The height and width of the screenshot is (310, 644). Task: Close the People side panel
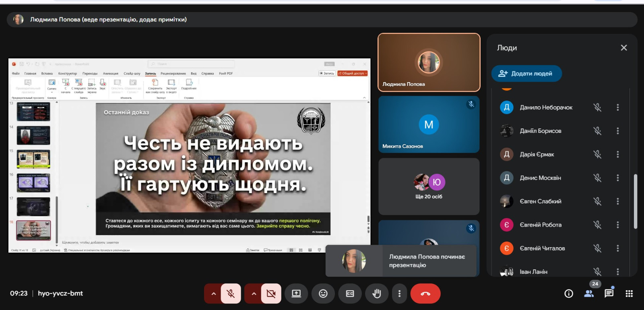click(x=624, y=48)
